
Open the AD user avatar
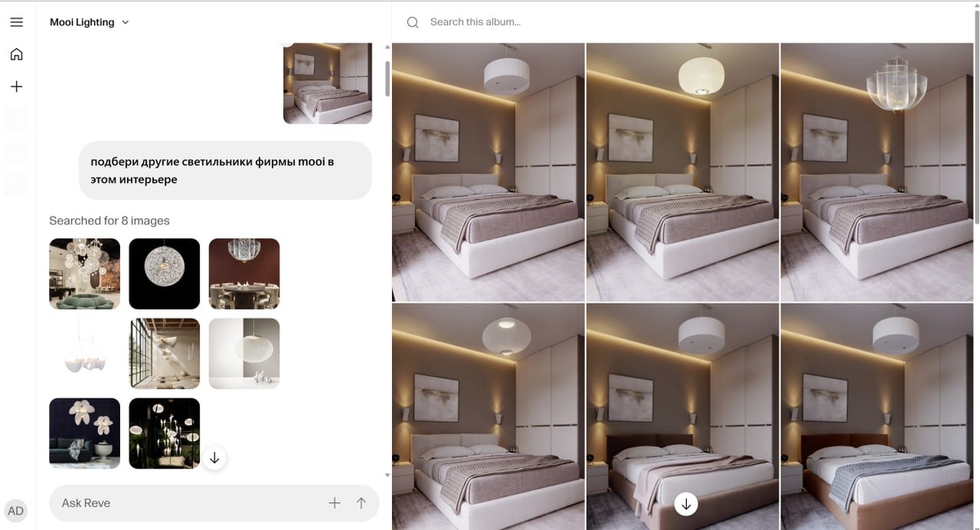tap(16, 511)
